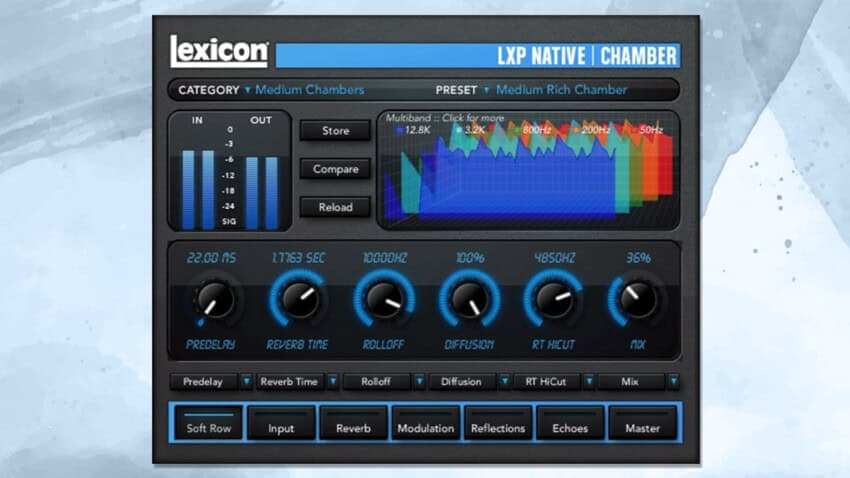Click the 36% mix value
This screenshot has width=850, height=478.
click(638, 258)
